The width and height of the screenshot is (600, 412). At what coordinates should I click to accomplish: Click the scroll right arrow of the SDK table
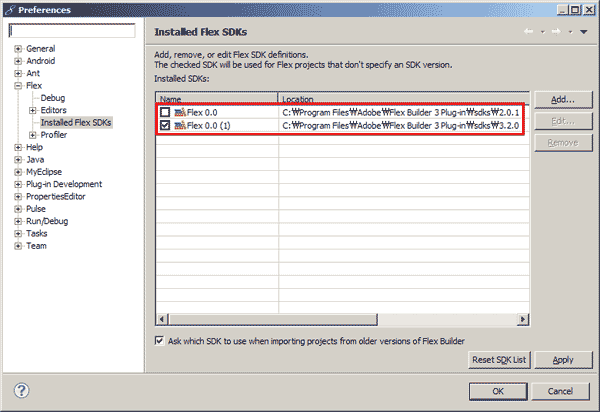522,319
